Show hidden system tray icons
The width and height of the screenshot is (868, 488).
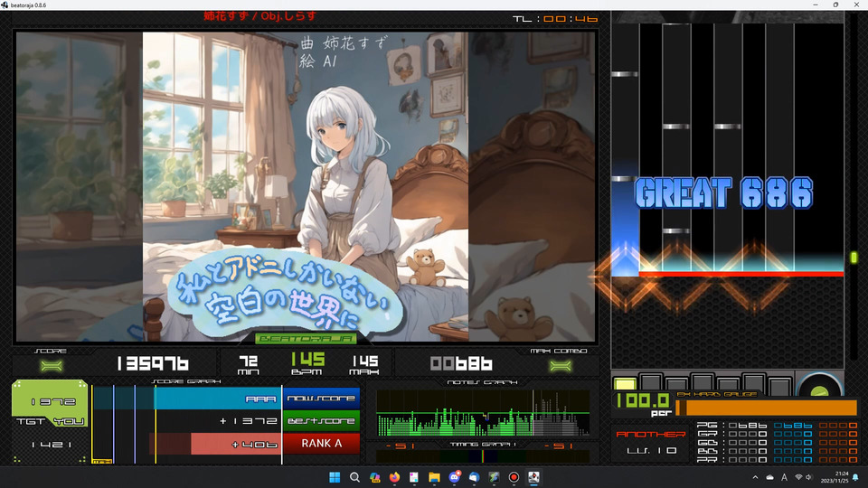(x=755, y=477)
